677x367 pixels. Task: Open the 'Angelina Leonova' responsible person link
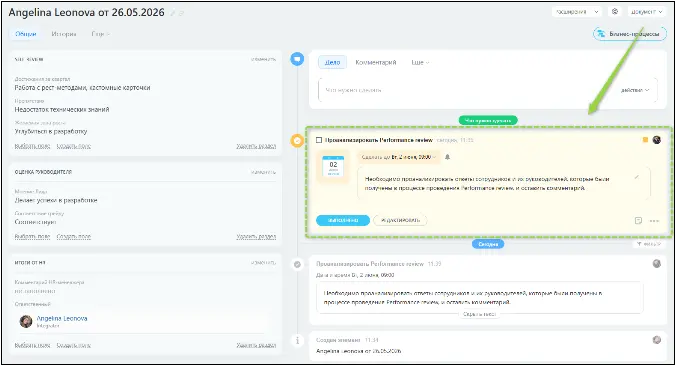pyautogui.click(x=62, y=319)
